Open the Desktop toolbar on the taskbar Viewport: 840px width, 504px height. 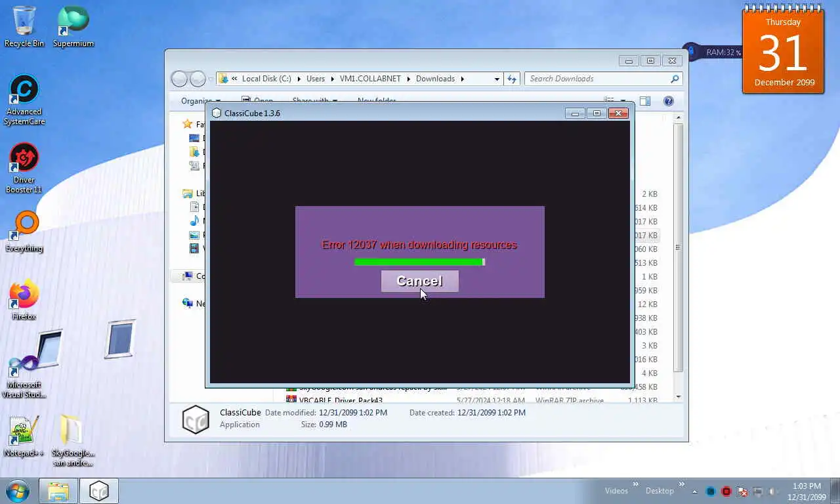(660, 491)
